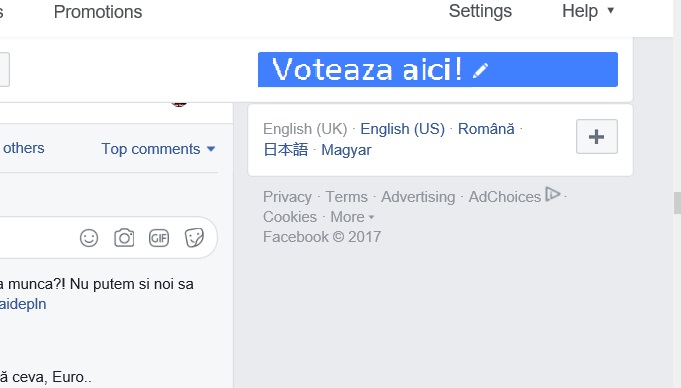
Task: Click the AdChoices triangle icon
Action: click(552, 194)
